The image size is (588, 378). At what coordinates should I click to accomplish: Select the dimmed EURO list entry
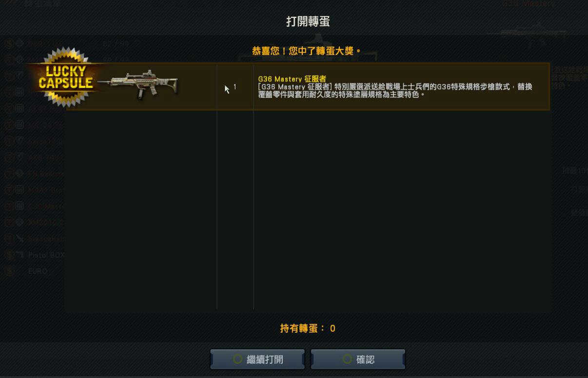click(38, 271)
